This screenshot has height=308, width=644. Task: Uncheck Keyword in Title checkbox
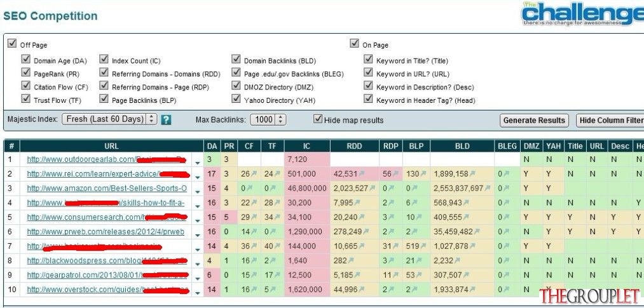pyautogui.click(x=368, y=60)
